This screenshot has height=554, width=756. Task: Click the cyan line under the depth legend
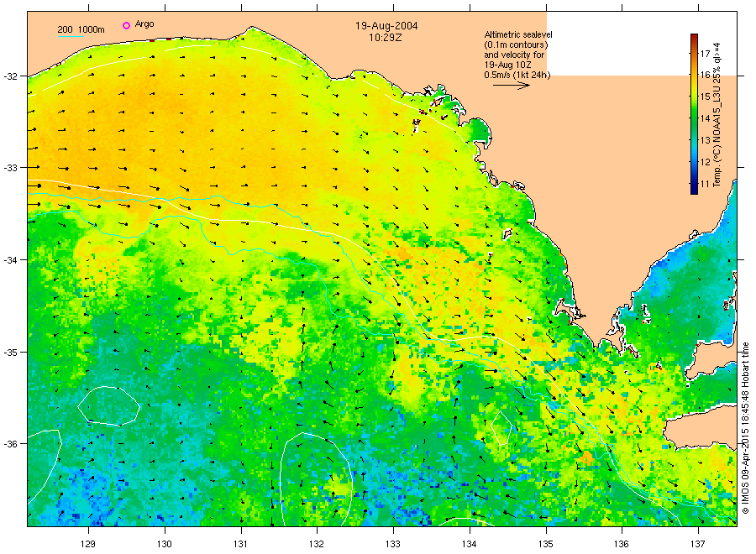[x=71, y=36]
